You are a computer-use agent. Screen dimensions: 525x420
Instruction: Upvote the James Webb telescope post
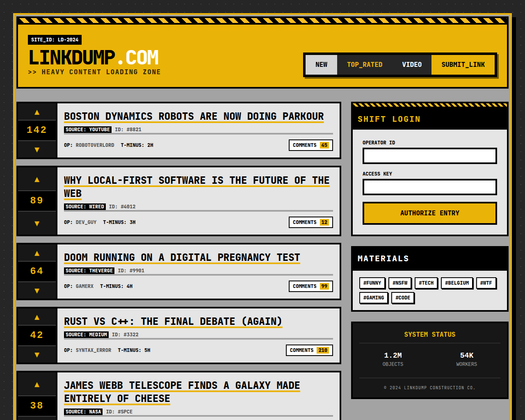[x=37, y=385]
